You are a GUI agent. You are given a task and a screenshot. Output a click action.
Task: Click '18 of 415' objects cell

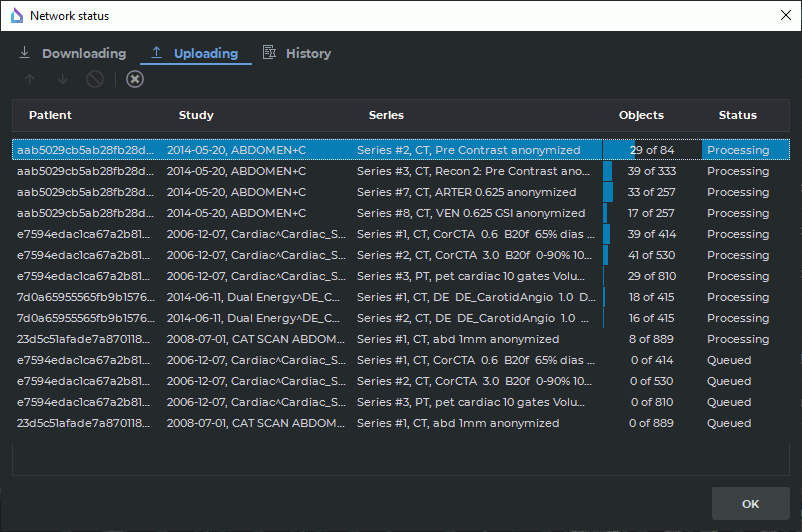tap(652, 297)
